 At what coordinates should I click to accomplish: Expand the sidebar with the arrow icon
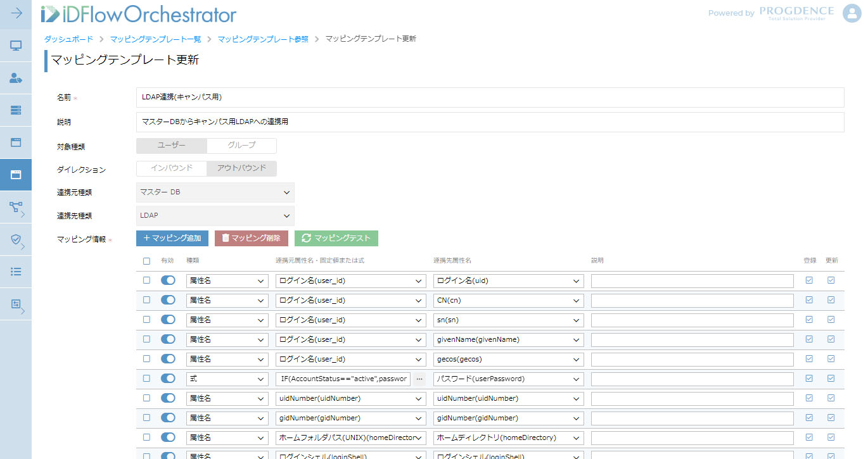16,13
